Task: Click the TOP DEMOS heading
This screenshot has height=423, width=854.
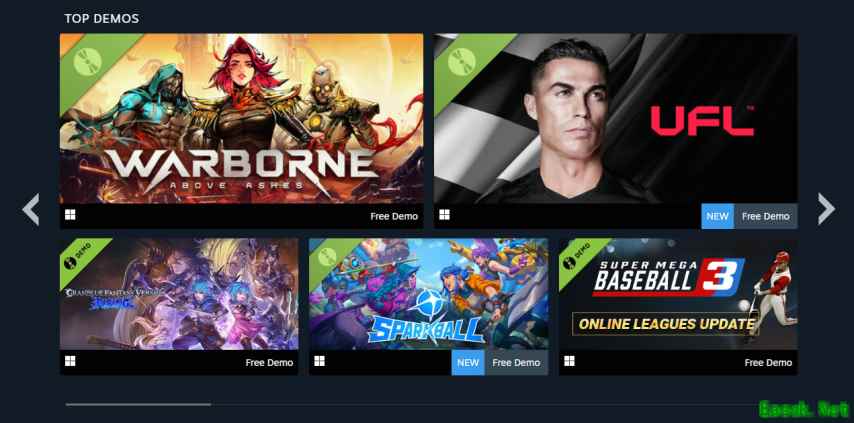Action: pyautogui.click(x=102, y=19)
